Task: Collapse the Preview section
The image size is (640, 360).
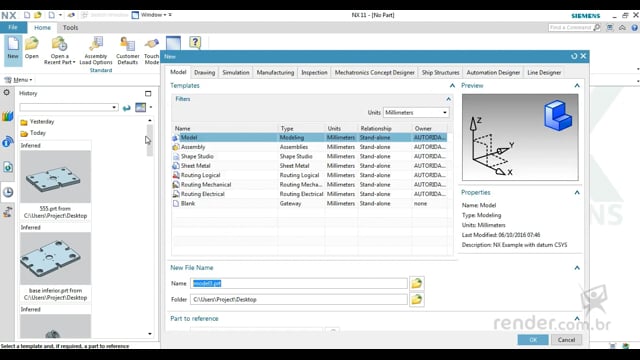Action: [x=577, y=86]
